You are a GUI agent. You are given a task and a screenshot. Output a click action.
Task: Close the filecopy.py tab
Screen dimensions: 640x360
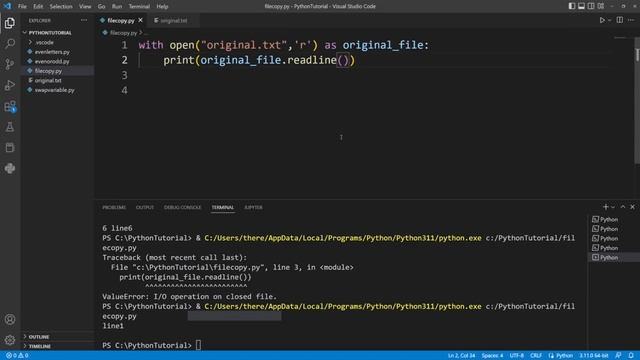[140, 20]
